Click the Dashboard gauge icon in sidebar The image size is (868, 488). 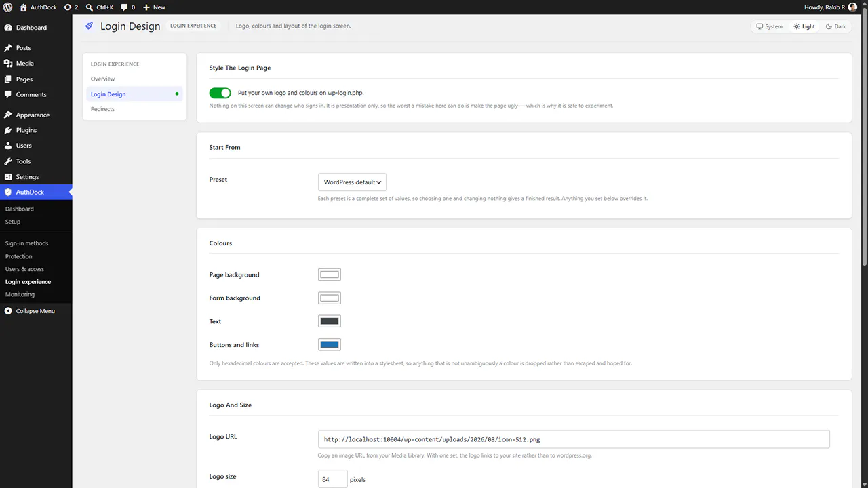(x=8, y=28)
